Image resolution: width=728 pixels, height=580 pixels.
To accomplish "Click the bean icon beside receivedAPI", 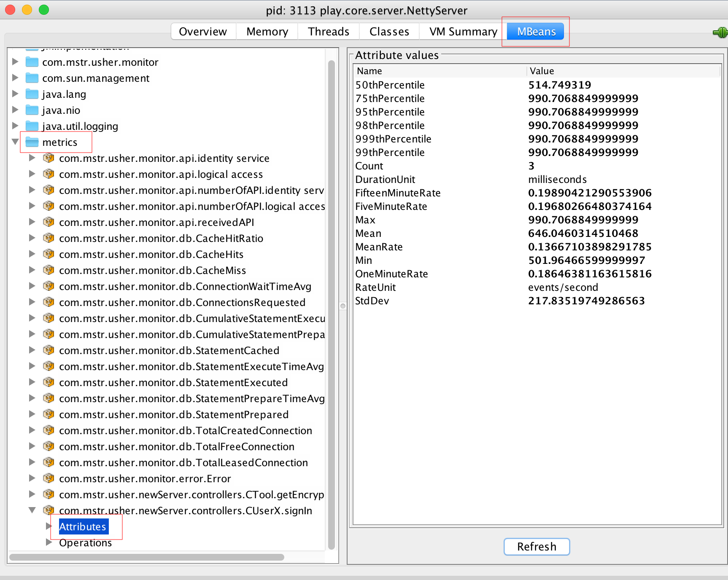I will pos(49,222).
